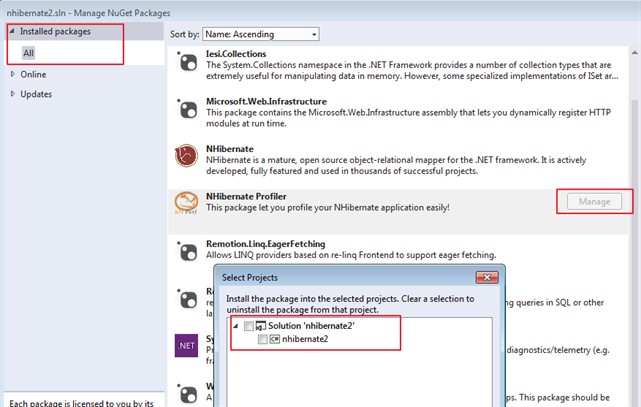Click the package icon below Remotion.Linq.EagerFetching
The height and width of the screenshot is (407, 641).
pyautogui.click(x=188, y=300)
